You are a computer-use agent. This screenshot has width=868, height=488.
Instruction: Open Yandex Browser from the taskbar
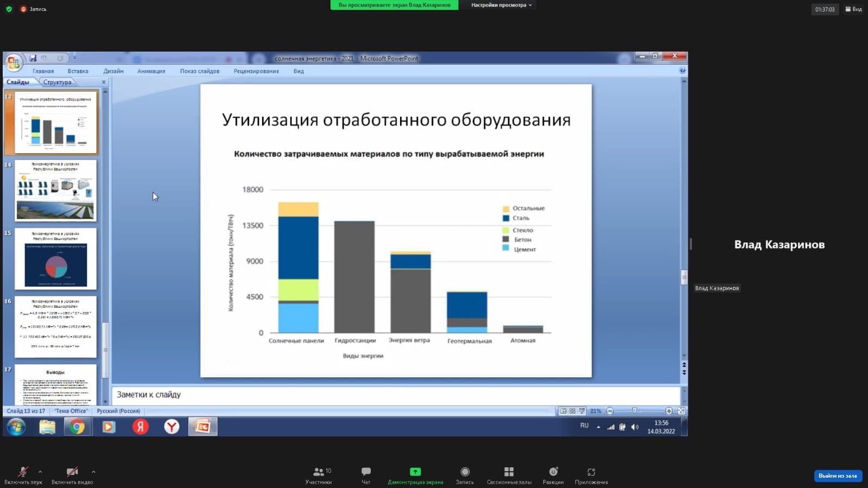(172, 427)
